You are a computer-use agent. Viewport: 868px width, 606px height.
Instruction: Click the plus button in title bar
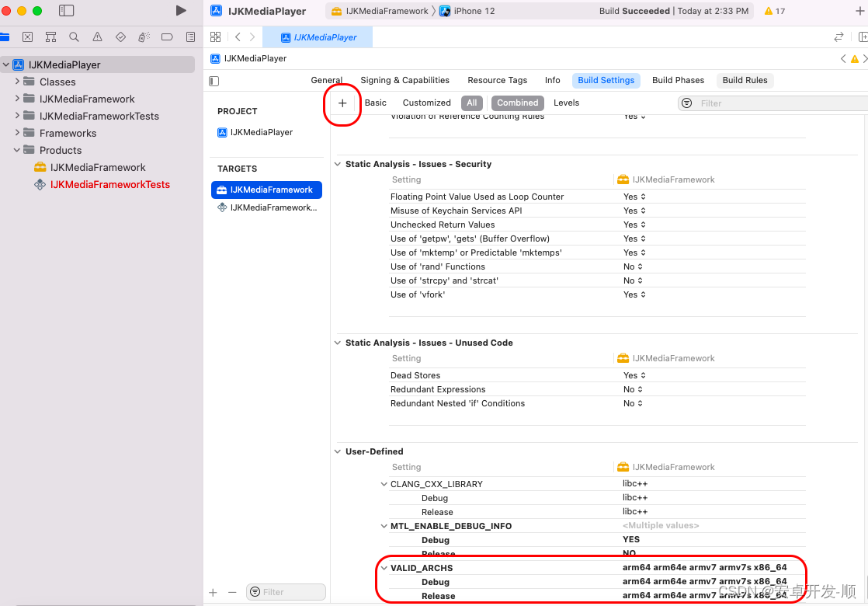(x=859, y=11)
